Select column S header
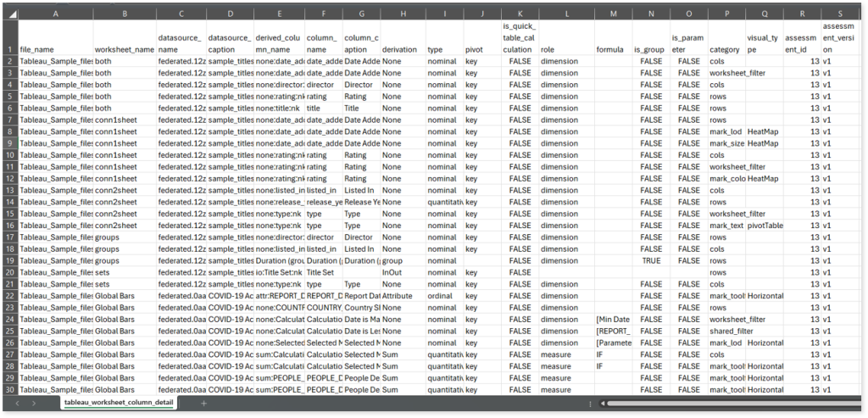The image size is (868, 418). [840, 14]
